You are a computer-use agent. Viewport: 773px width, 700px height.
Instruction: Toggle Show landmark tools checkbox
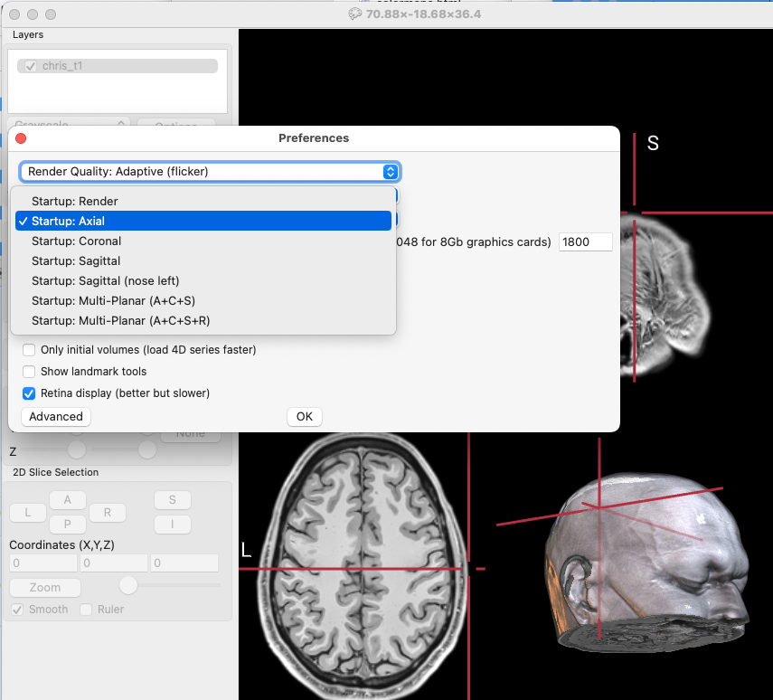point(30,372)
